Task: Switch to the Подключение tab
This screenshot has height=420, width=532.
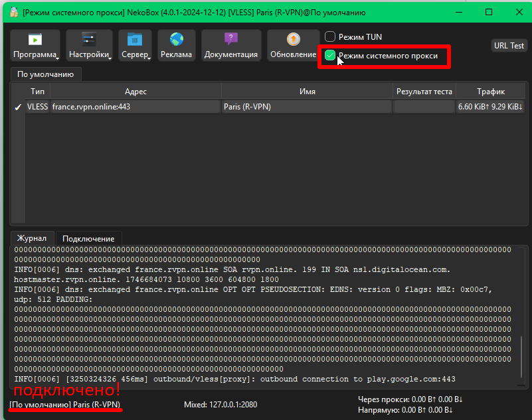Action: tap(89, 238)
